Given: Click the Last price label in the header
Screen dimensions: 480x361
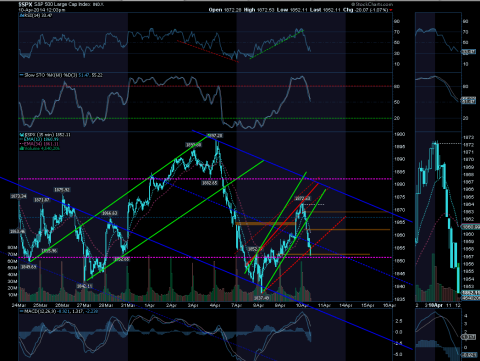Looking at the screenshot, I should pyautogui.click(x=315, y=10).
